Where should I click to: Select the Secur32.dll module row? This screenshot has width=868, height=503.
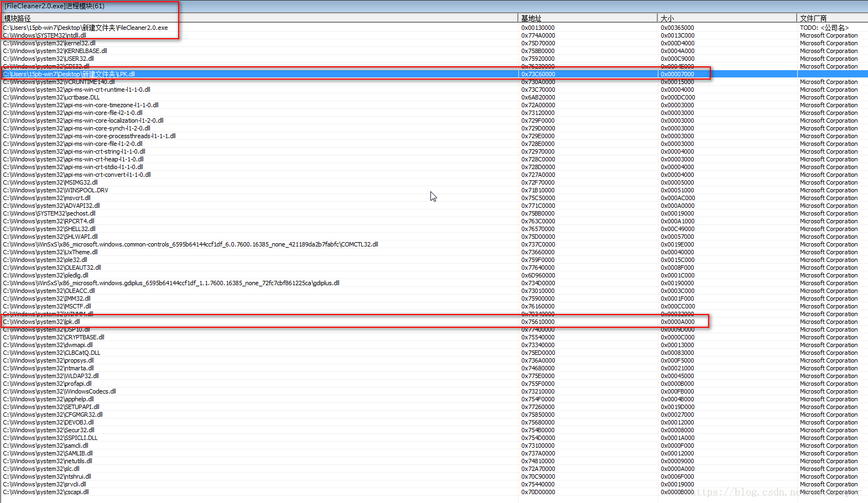[434, 430]
